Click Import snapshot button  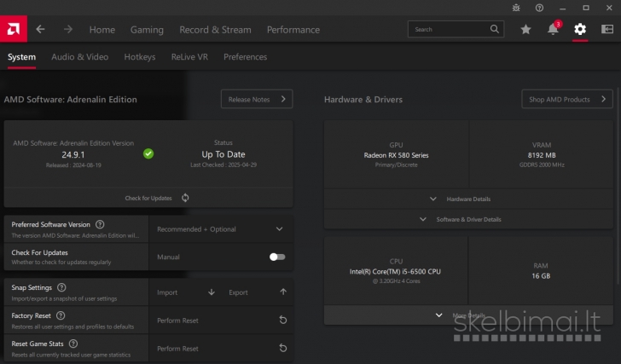pyautogui.click(x=185, y=292)
